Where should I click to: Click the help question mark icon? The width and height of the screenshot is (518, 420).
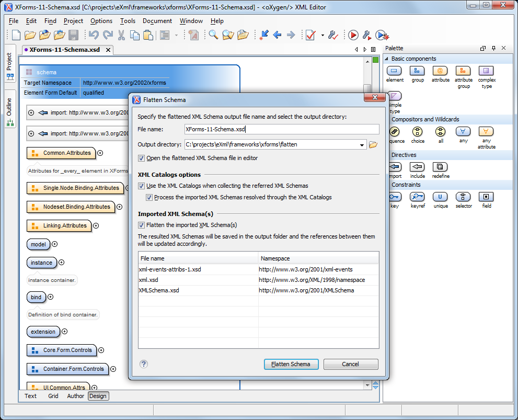(143, 364)
